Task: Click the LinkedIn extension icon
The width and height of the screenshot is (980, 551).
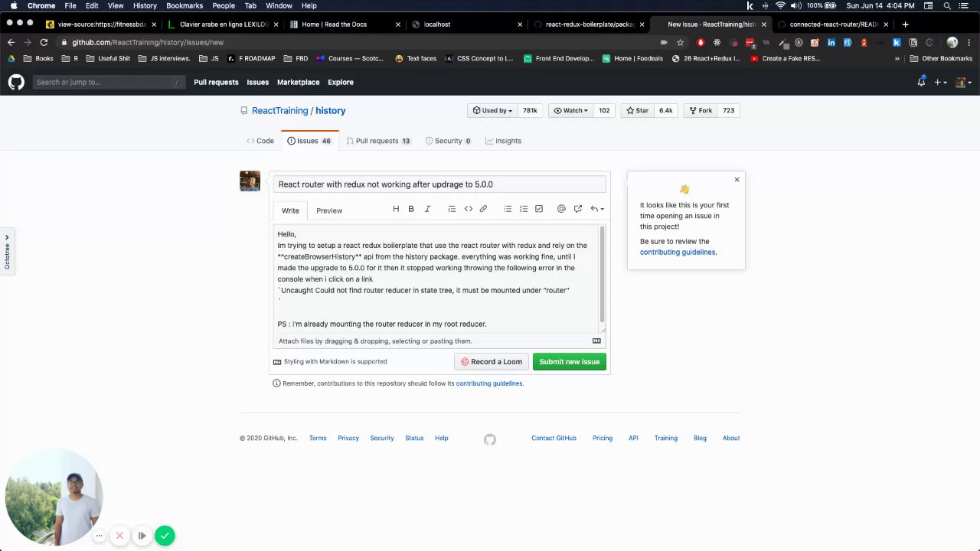Action: click(x=831, y=42)
